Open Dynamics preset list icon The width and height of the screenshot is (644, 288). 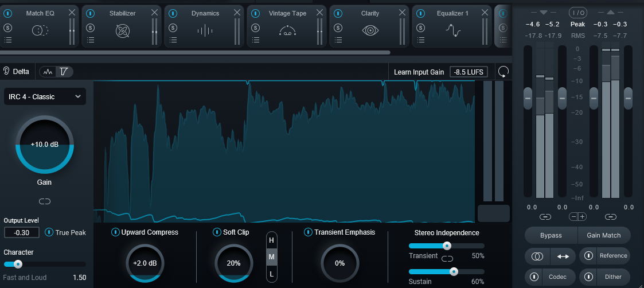pos(173,40)
